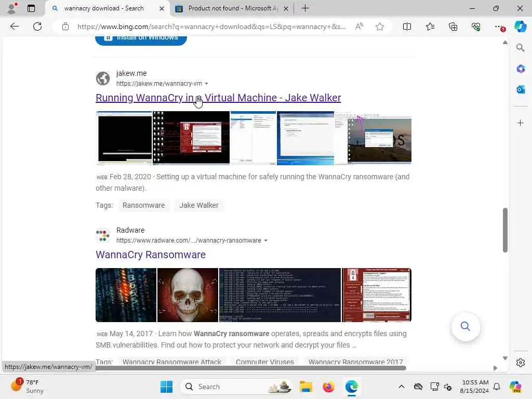
Task: Open Outlook sidebar icon
Action: point(521,89)
